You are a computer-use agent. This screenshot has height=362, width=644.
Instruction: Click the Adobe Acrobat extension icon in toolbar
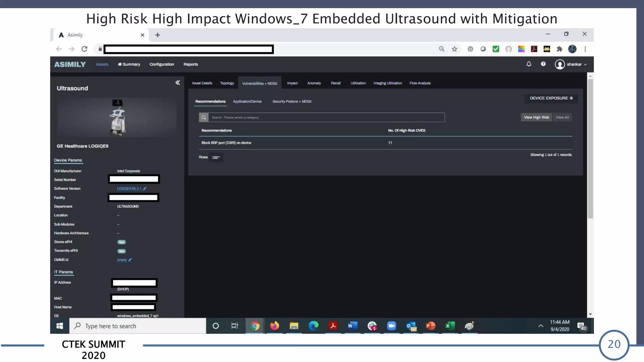pyautogui.click(x=534, y=49)
